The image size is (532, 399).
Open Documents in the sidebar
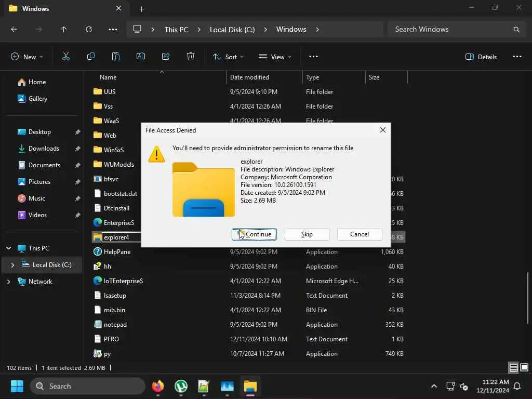[x=44, y=165]
